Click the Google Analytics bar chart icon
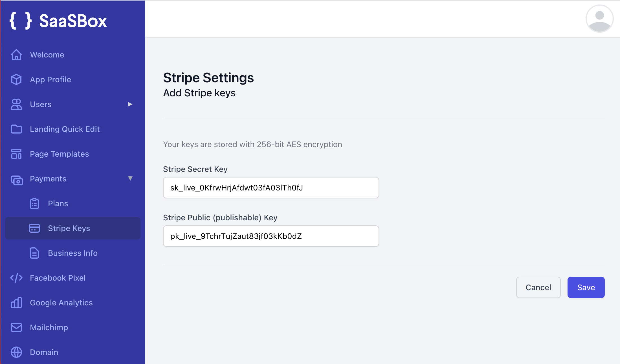This screenshot has height=364, width=620. [x=16, y=303]
